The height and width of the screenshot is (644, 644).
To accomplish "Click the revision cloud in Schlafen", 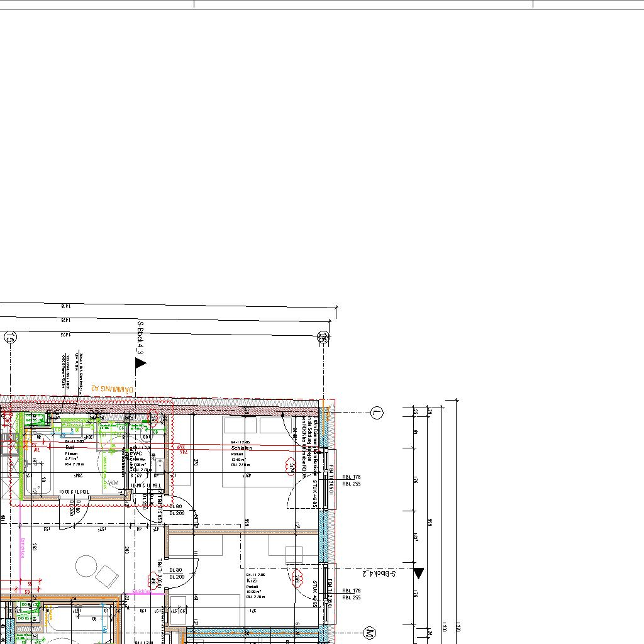I will coord(291,467).
